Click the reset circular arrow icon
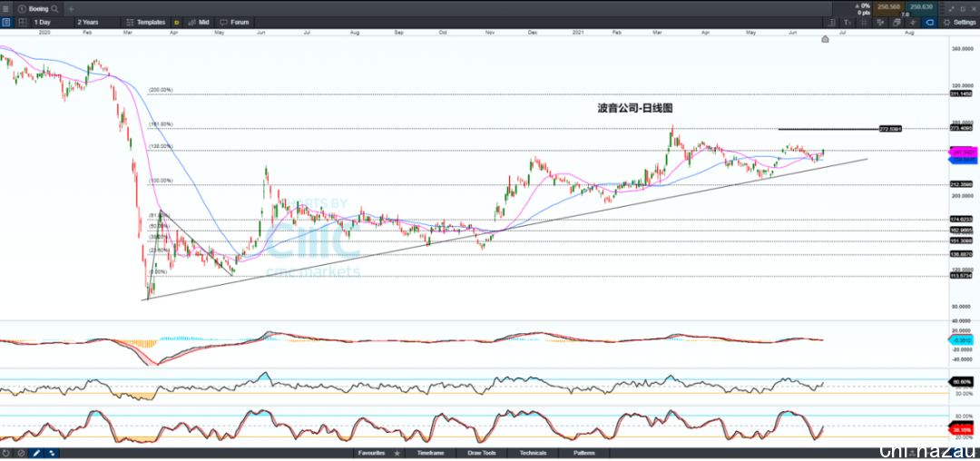The width and height of the screenshot is (980, 461). pyautogui.click(x=6, y=453)
